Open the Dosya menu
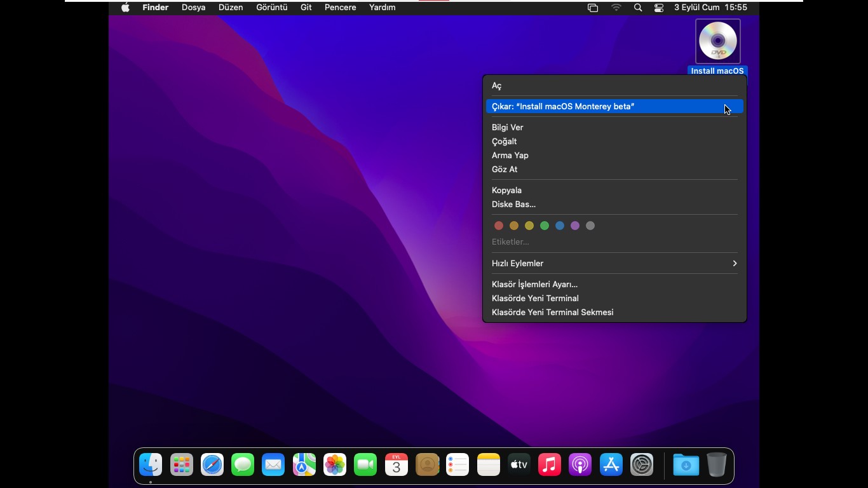The width and height of the screenshot is (868, 488). click(x=193, y=8)
